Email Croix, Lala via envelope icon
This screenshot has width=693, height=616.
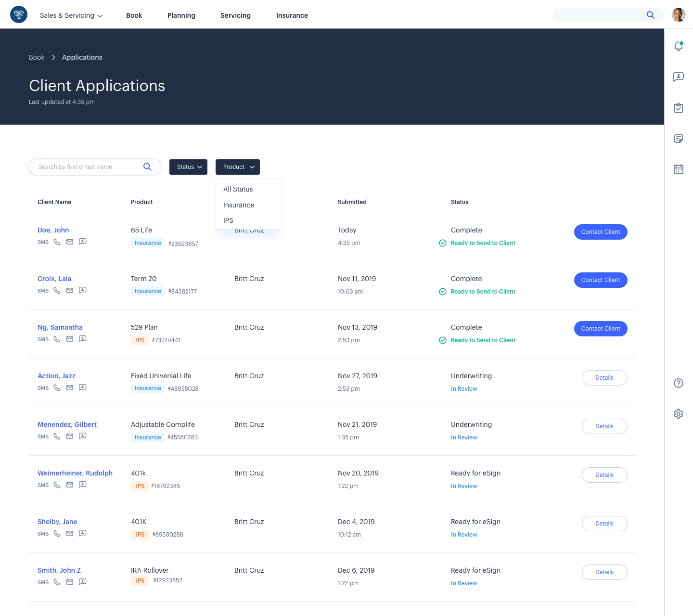click(70, 290)
